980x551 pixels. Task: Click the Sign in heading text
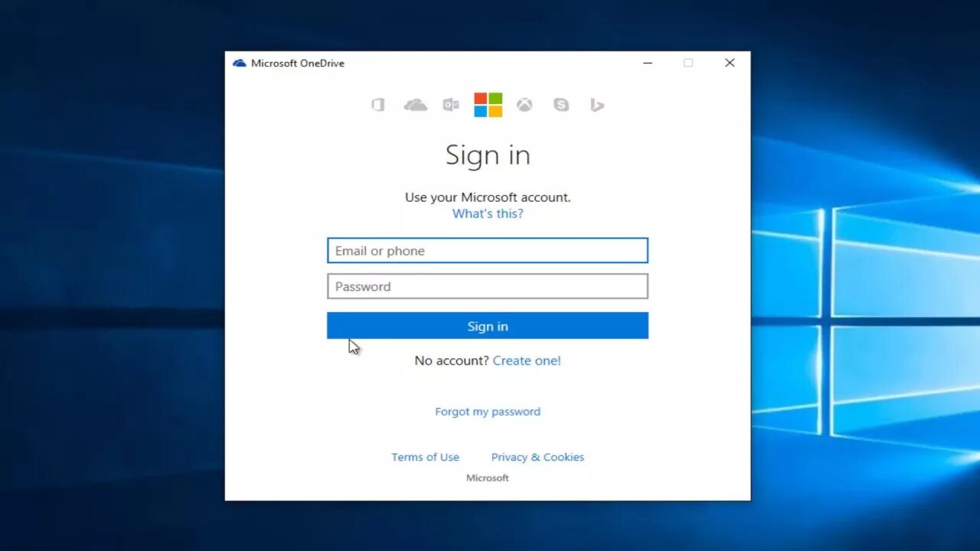point(488,155)
